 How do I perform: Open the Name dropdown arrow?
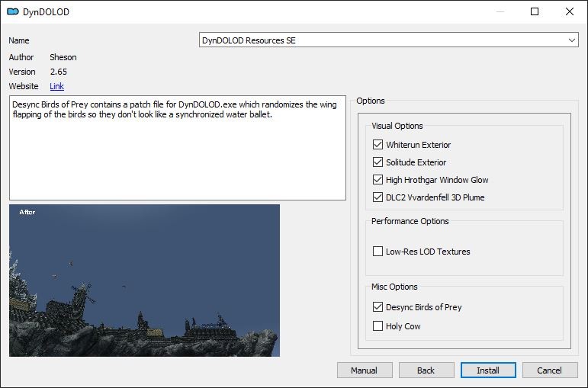571,40
